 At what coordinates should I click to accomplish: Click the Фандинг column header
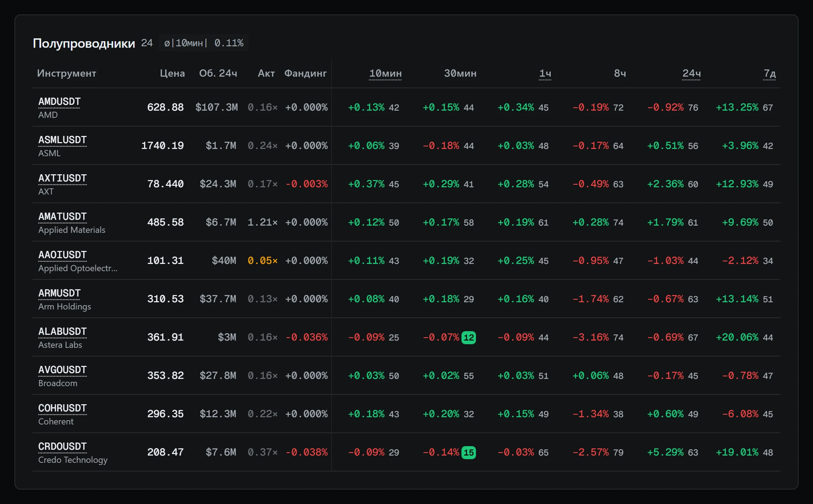305,73
